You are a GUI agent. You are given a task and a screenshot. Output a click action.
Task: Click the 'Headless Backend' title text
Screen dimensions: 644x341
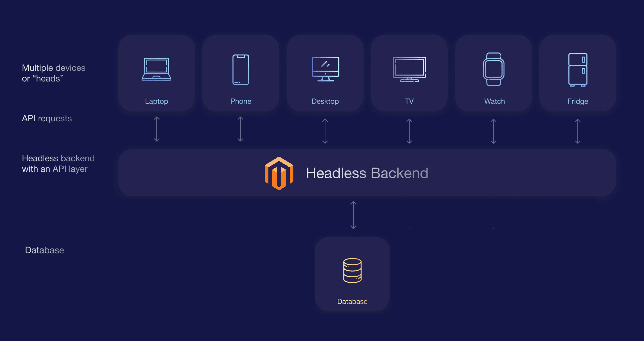367,173
